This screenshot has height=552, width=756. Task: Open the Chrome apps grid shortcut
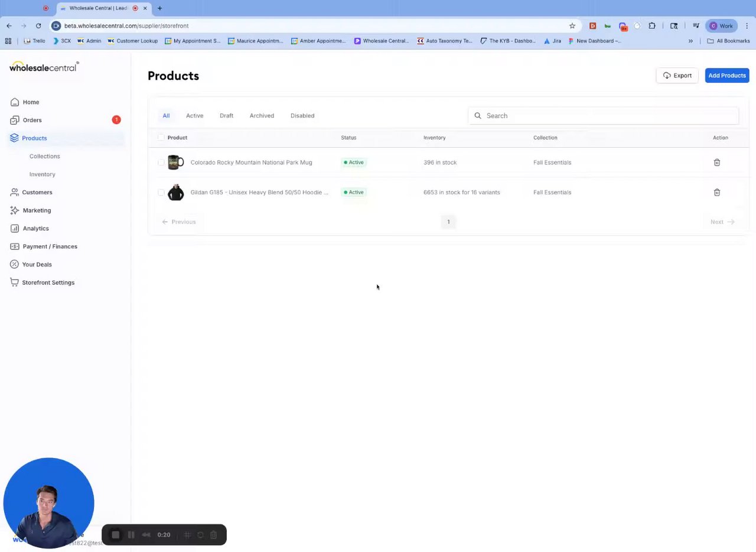(8, 41)
